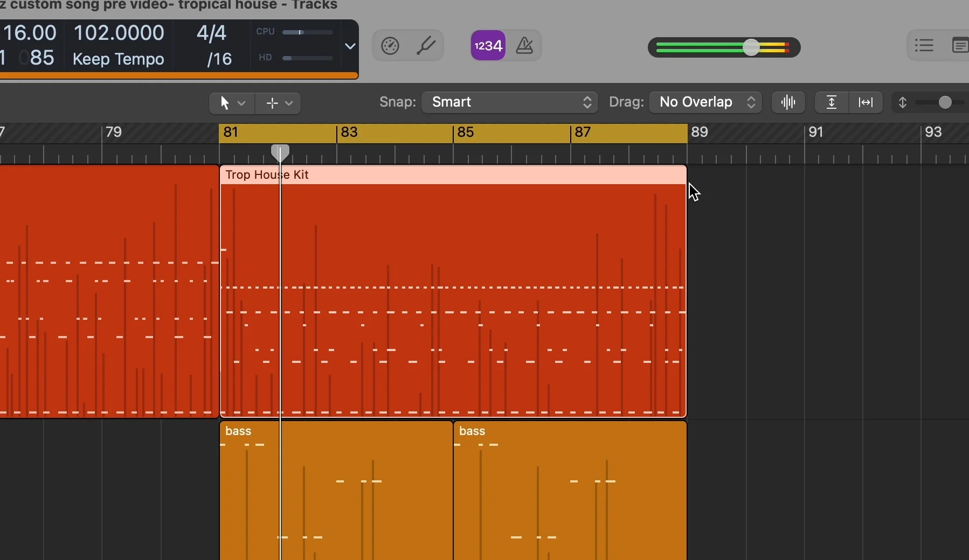Screen dimensions: 969x560
Task: Toggle Keep Tempo mode
Action: click(x=118, y=59)
